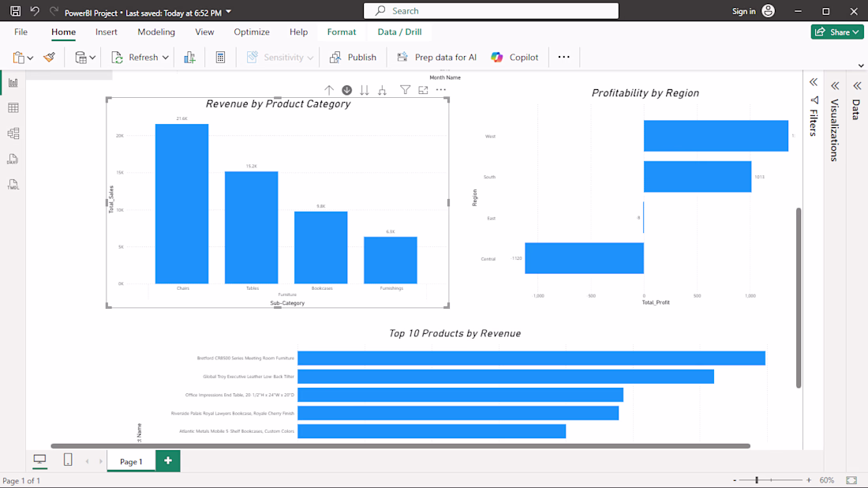868x488 pixels.
Task: Drill up on the selected visual
Action: tap(329, 90)
